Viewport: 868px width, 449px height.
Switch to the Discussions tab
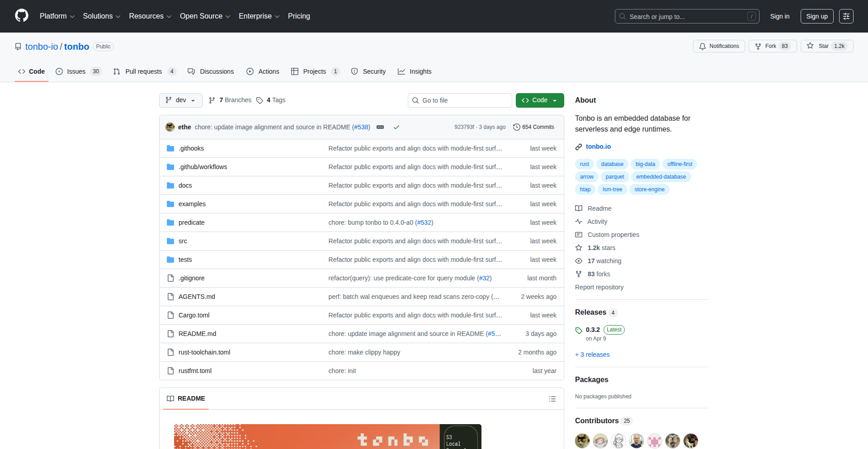(x=211, y=71)
